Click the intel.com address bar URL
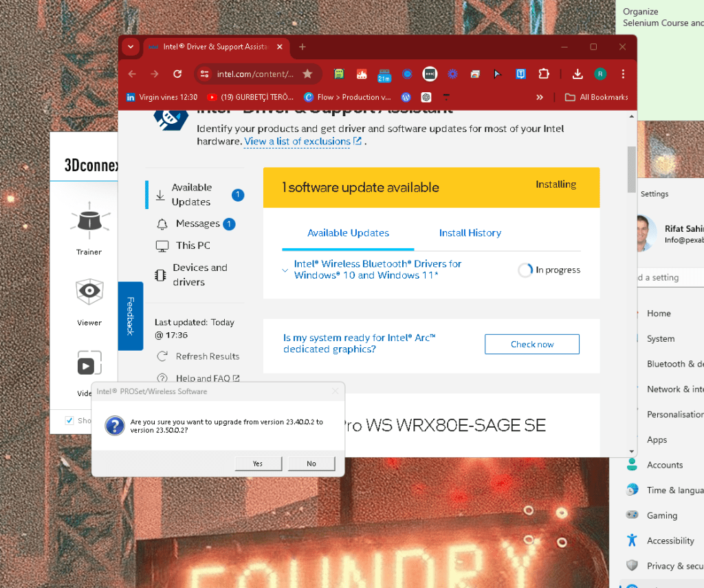The height and width of the screenshot is (588, 704). tap(255, 74)
